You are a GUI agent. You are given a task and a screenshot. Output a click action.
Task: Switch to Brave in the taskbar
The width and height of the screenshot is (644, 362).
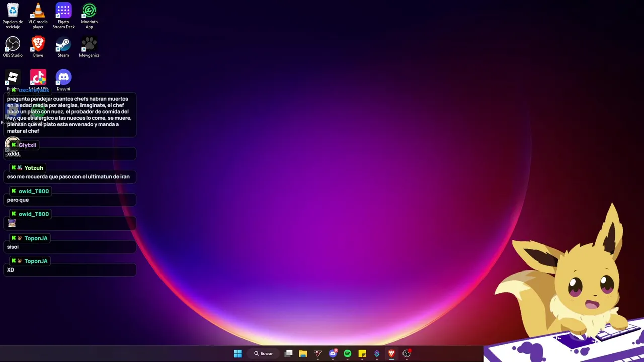[x=391, y=353]
